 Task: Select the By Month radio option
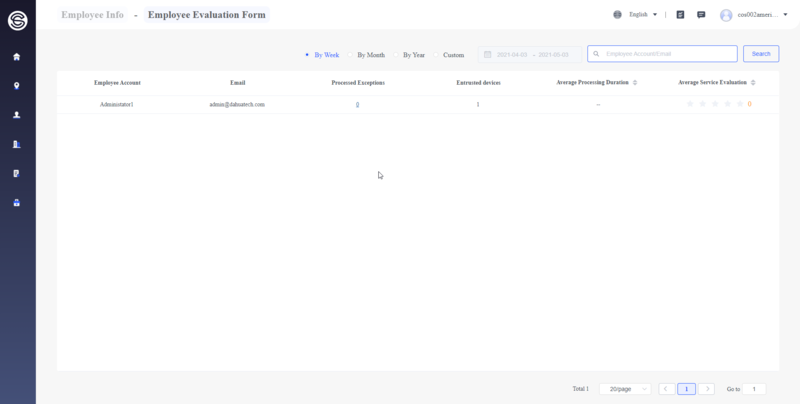(366, 55)
